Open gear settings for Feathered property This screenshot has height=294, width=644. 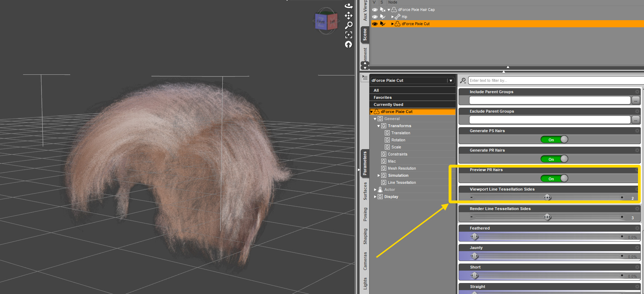coord(637,228)
